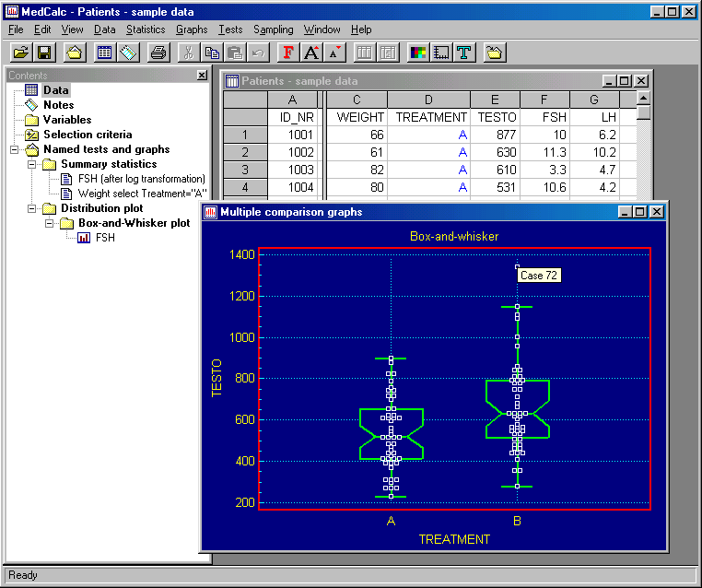Open the Sampling menu
The height and width of the screenshot is (588, 702).
coord(273,29)
